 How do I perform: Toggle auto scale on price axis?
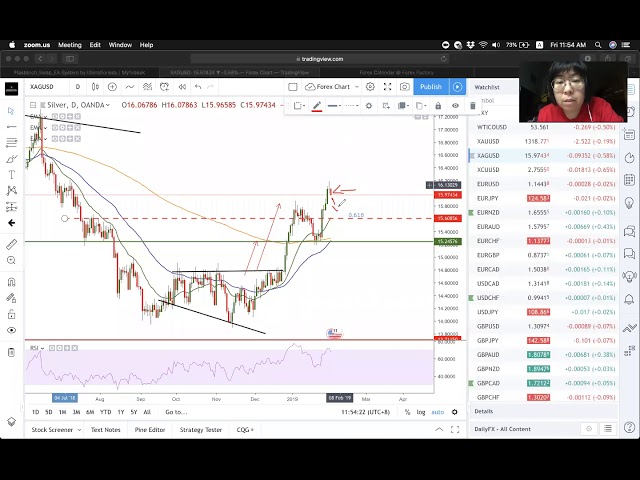tap(438, 412)
